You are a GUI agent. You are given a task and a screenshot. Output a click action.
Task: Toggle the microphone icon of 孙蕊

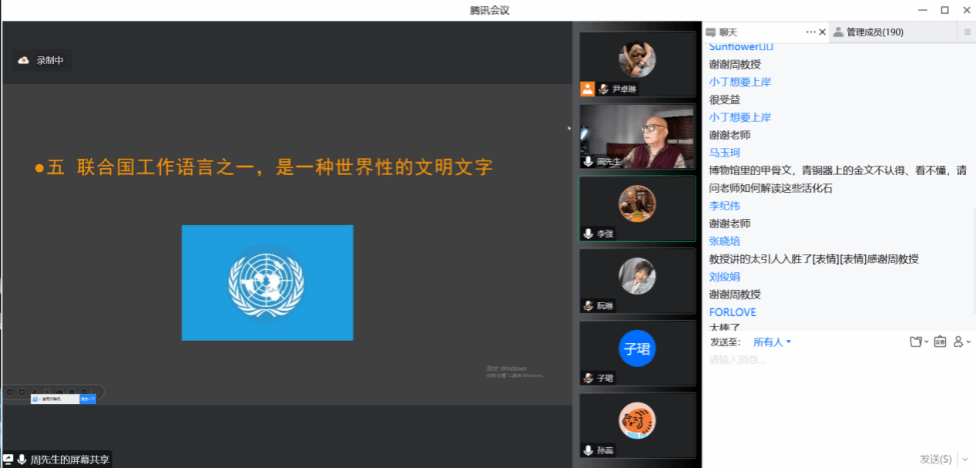588,450
